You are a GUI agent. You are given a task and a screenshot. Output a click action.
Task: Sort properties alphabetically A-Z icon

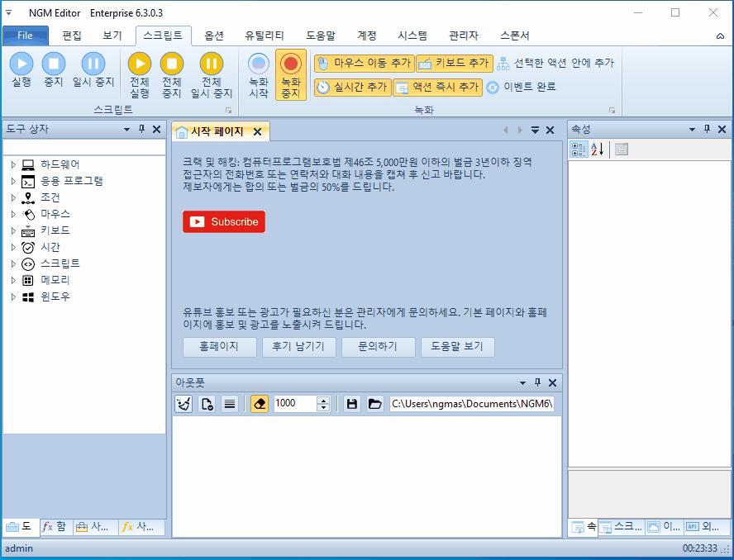pyautogui.click(x=597, y=149)
